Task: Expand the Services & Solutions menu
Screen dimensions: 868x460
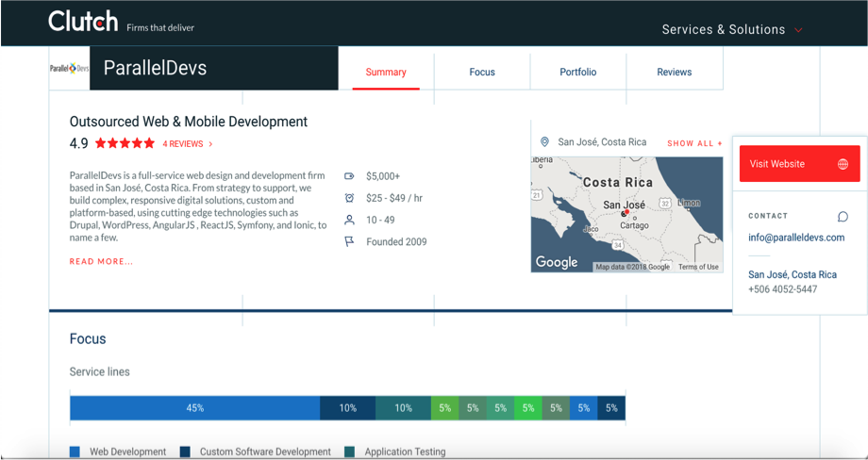Action: point(732,29)
